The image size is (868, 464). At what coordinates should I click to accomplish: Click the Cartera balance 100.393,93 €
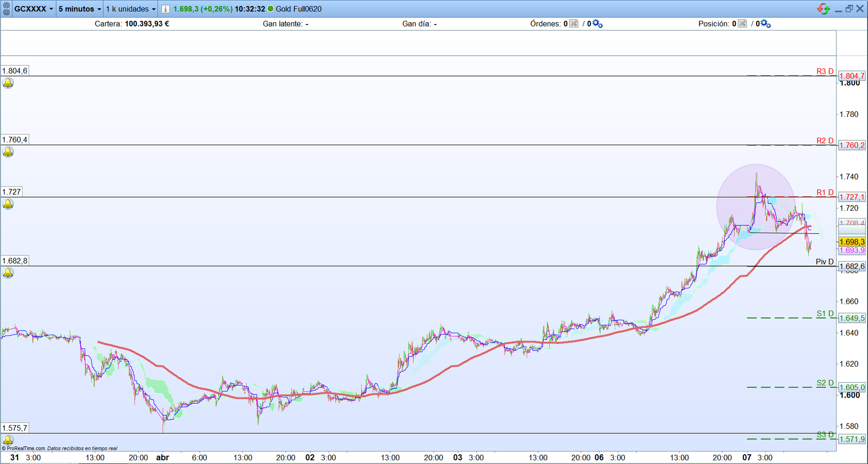pos(147,24)
